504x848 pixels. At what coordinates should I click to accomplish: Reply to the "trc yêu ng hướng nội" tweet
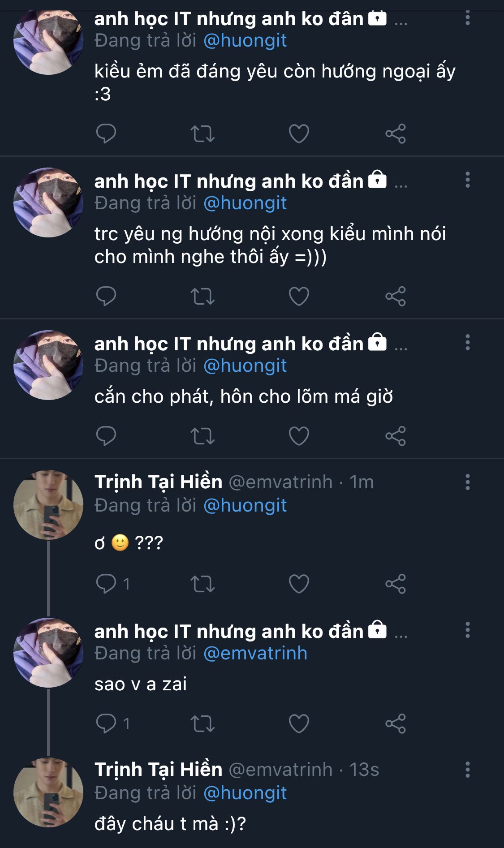point(106,296)
